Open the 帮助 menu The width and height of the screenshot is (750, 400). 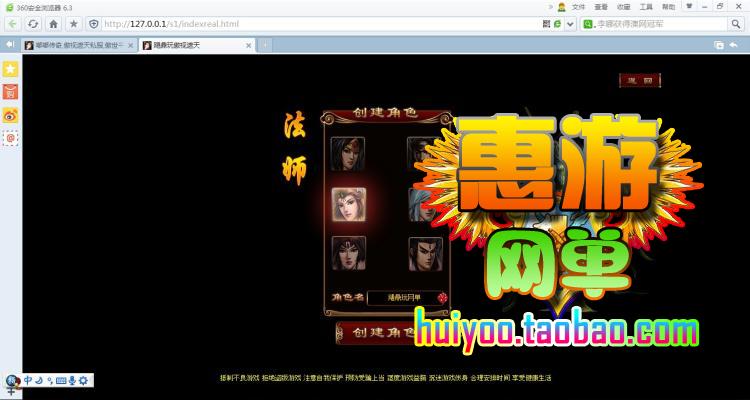click(x=668, y=7)
